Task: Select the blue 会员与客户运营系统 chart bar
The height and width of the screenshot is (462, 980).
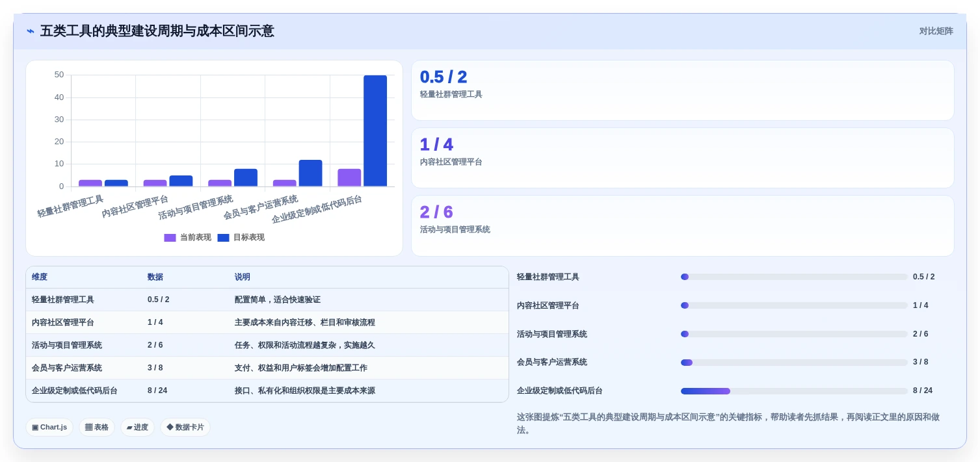Action: (x=310, y=173)
